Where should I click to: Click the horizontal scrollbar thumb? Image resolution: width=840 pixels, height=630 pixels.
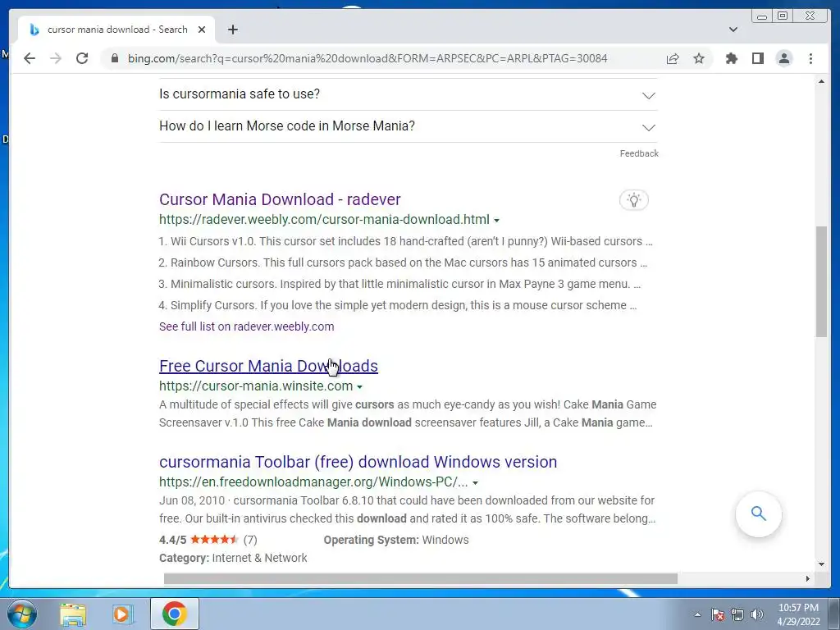pos(421,578)
